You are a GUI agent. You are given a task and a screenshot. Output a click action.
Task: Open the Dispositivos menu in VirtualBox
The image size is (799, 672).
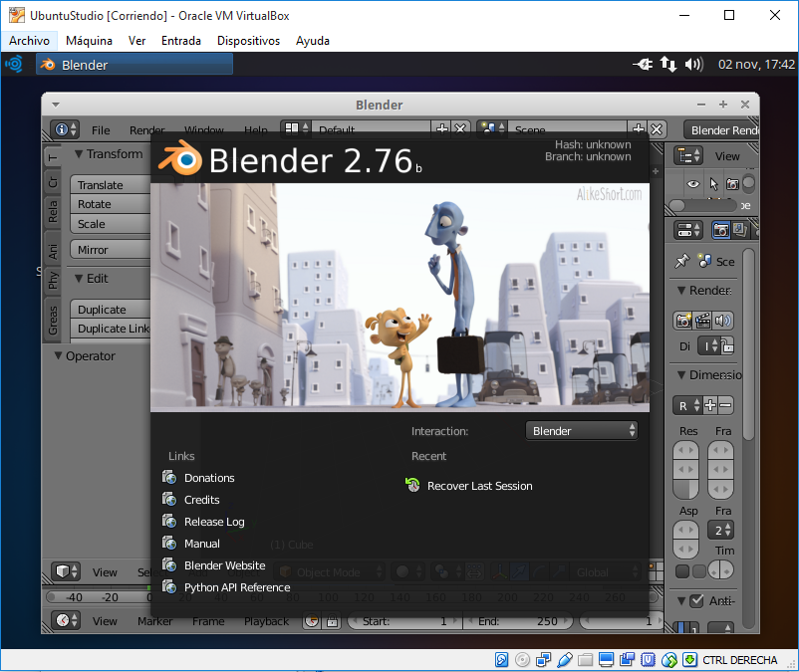[x=248, y=41]
